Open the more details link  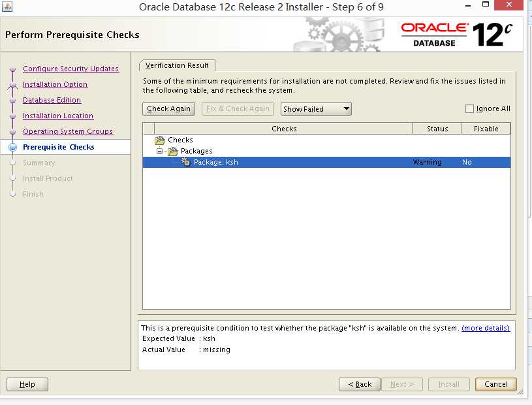pyautogui.click(x=486, y=328)
